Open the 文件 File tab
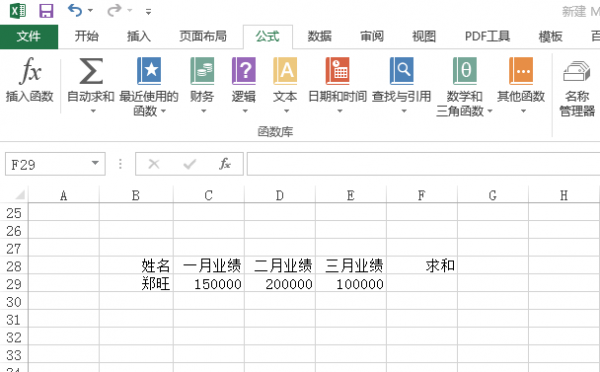This screenshot has height=372, width=600. pyautogui.click(x=29, y=37)
